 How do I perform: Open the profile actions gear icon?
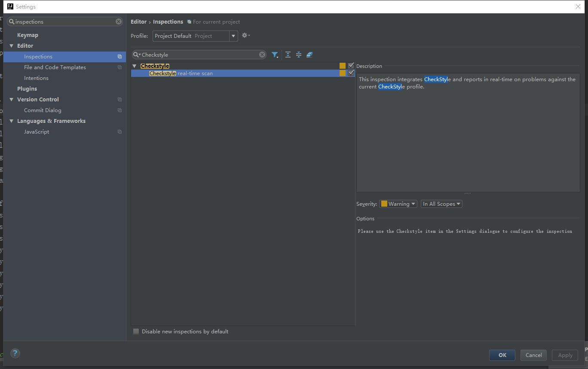click(x=244, y=35)
